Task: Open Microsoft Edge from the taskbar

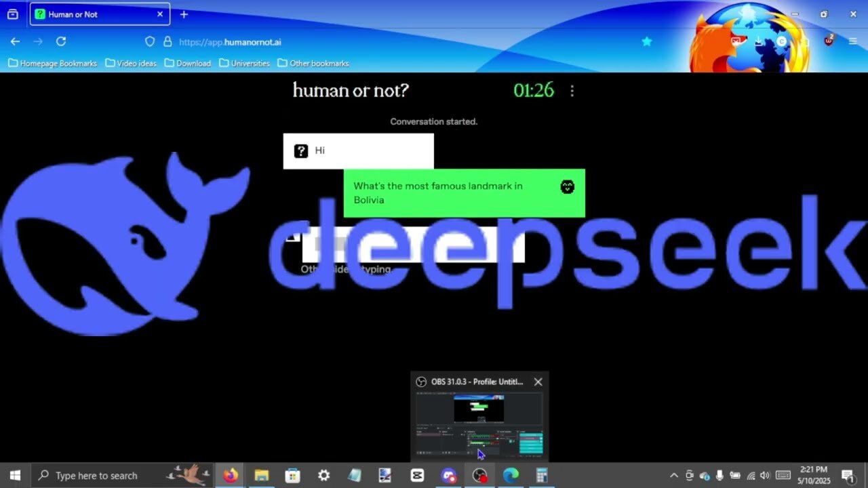Action: pyautogui.click(x=511, y=475)
